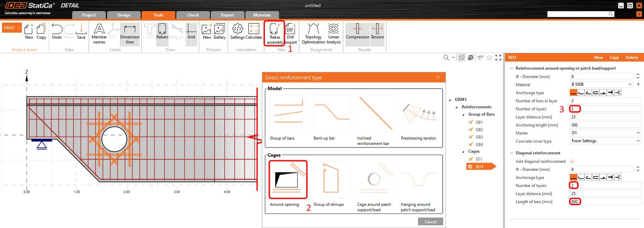This screenshot has height=228, width=644.
Task: Cancel the reinforcement type dialog
Action: point(430,222)
